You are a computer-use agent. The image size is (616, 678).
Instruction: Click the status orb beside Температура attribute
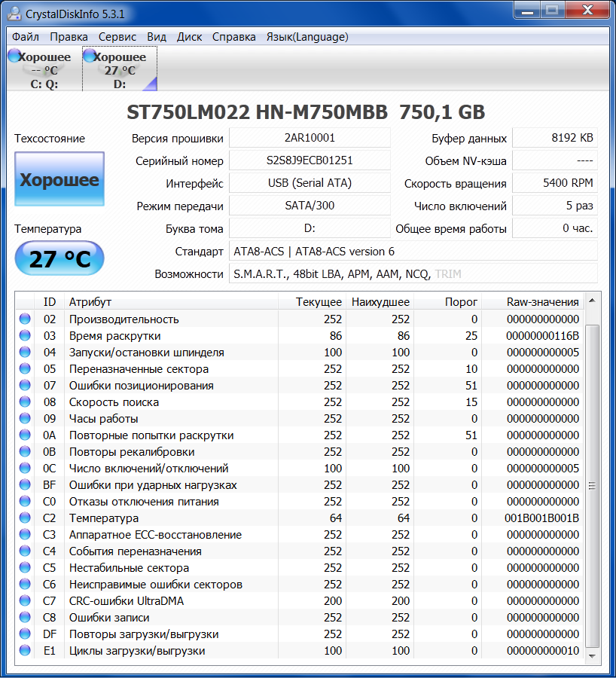coord(25,518)
